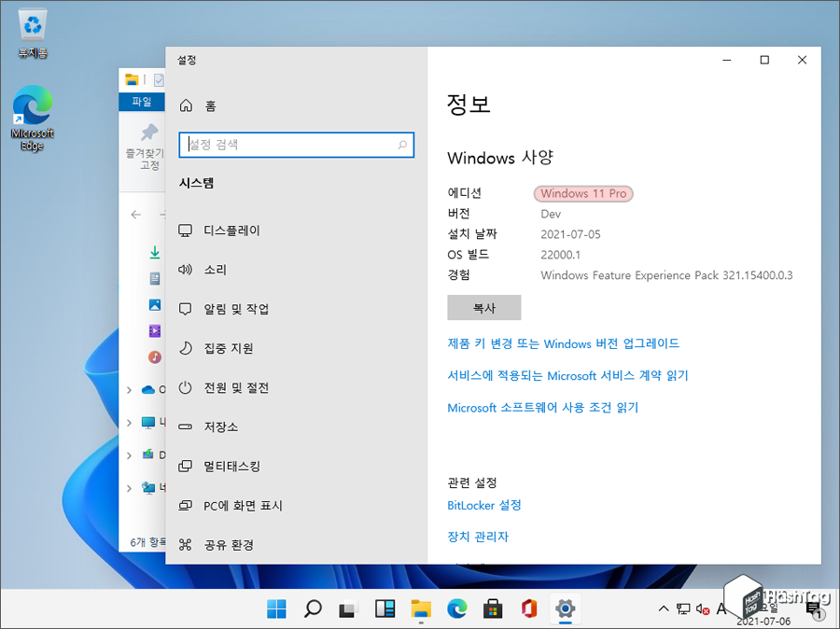Open the 파일 menu in File Explorer
840x629 pixels.
(x=142, y=103)
